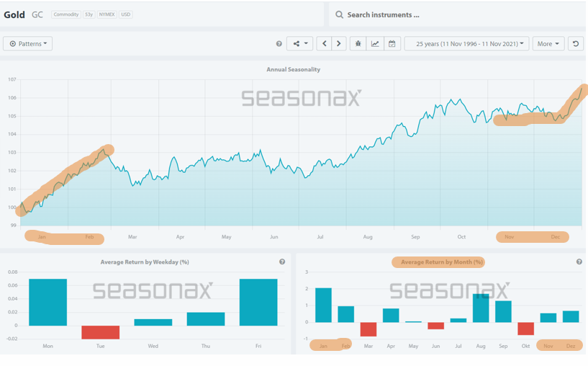Open the More menu

(x=548, y=44)
